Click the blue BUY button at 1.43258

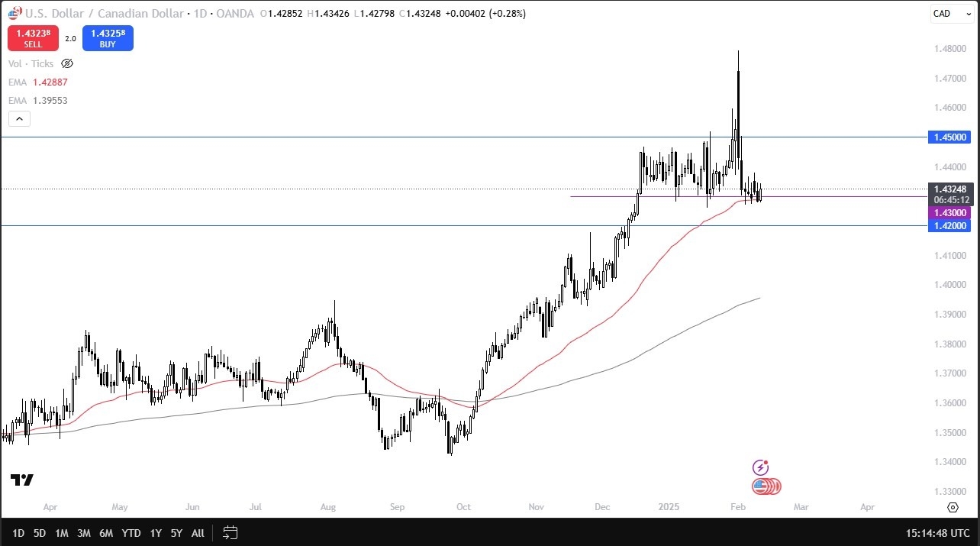108,38
